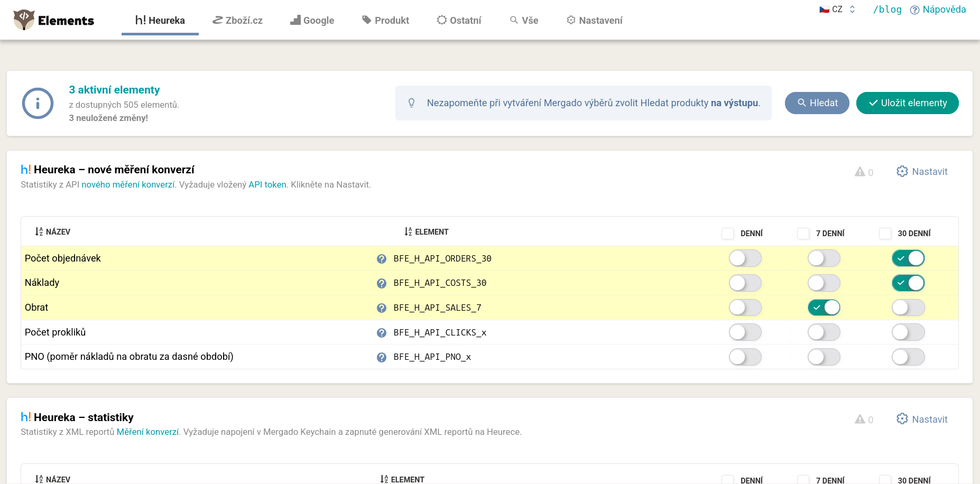Viewport: 980px width, 484px height.
Task: Sort by NÁZEV in statistiky table
Action: [52, 479]
